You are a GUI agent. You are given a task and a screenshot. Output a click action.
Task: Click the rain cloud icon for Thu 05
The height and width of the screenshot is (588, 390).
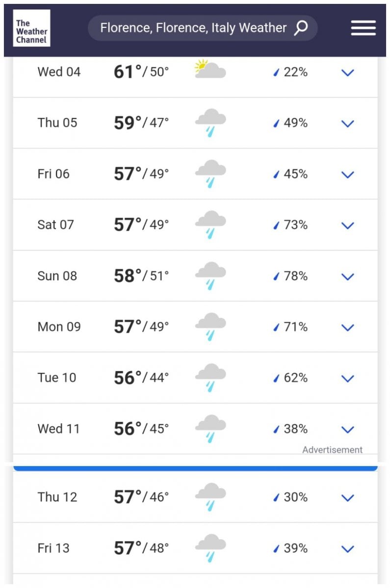click(x=210, y=123)
